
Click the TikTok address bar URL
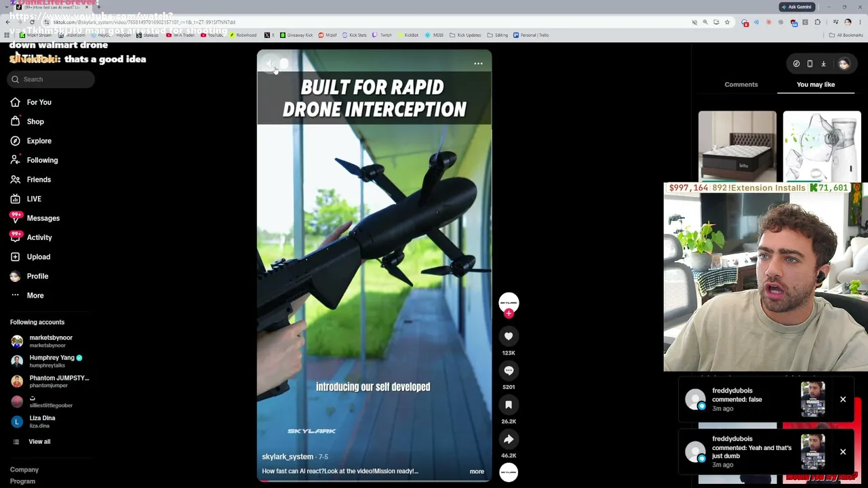144,22
